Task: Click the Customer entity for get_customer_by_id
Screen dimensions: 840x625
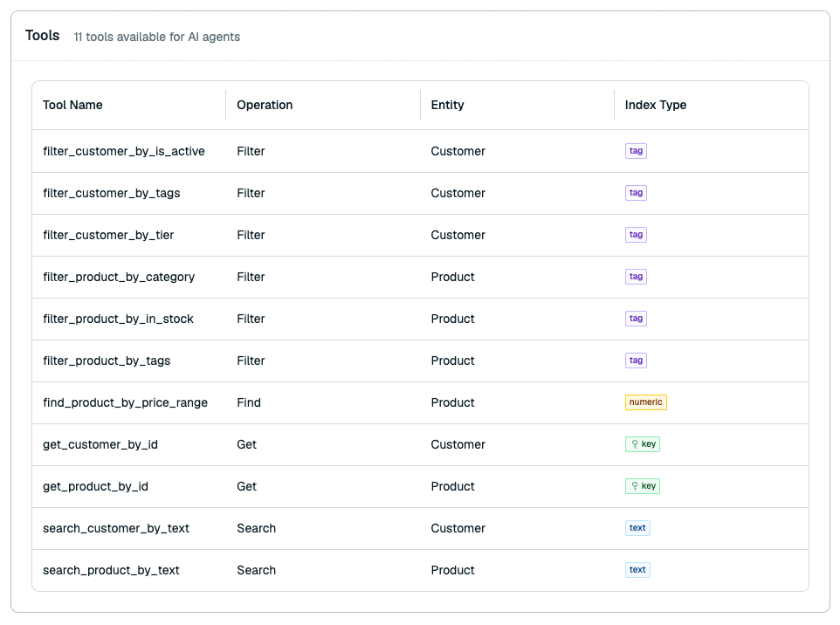Action: click(458, 444)
